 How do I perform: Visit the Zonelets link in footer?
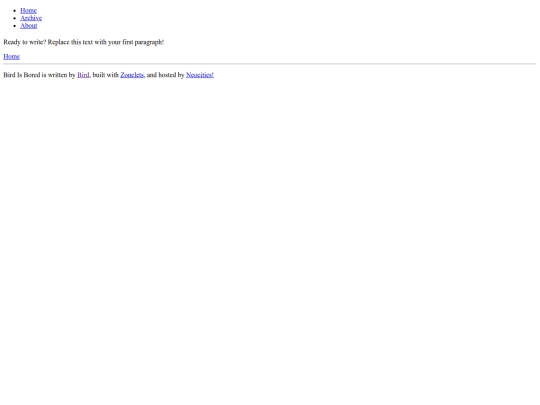pyautogui.click(x=132, y=75)
